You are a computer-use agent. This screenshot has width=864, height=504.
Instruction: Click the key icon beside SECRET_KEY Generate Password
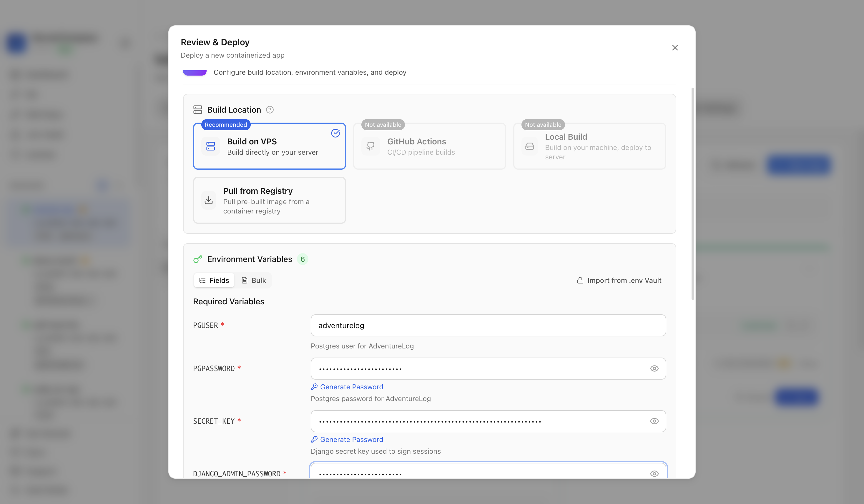click(314, 440)
